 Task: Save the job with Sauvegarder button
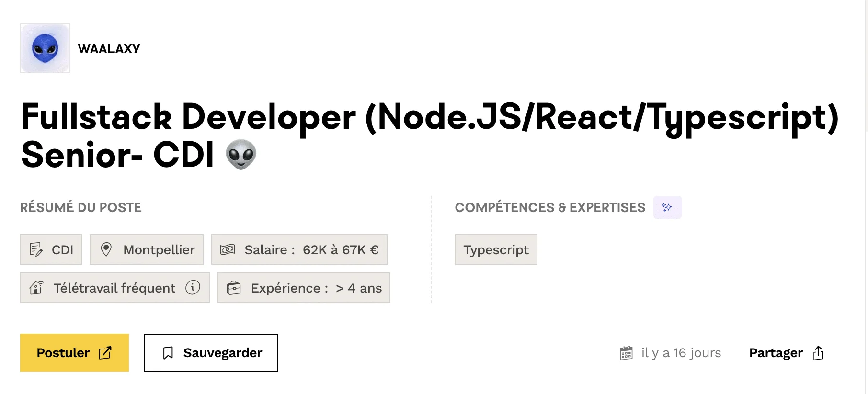coord(211,353)
